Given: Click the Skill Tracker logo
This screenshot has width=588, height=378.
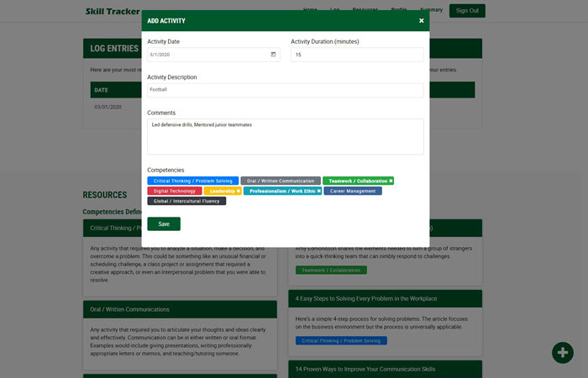Looking at the screenshot, I should click(113, 11).
